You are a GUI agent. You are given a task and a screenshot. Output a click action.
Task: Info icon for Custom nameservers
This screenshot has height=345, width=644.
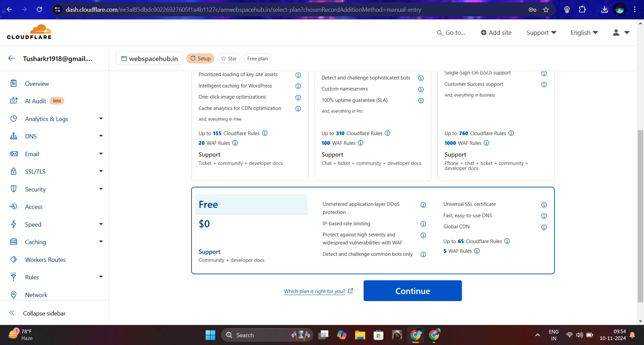click(x=421, y=90)
